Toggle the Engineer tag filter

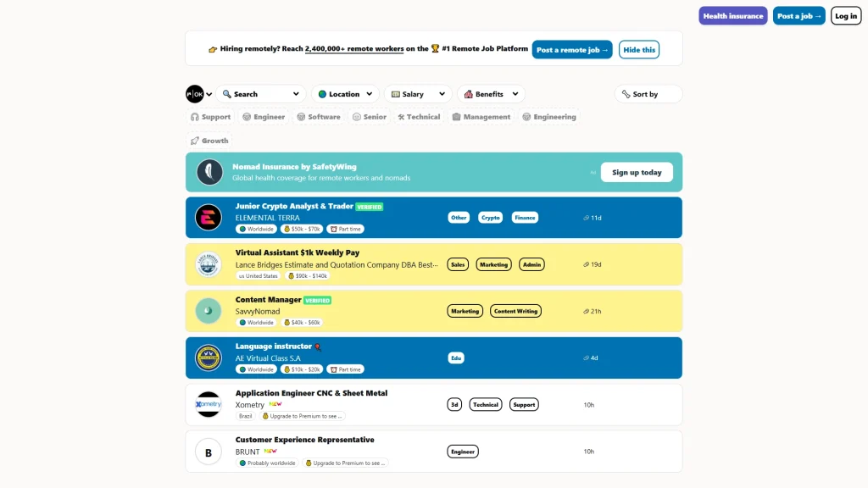(x=264, y=117)
